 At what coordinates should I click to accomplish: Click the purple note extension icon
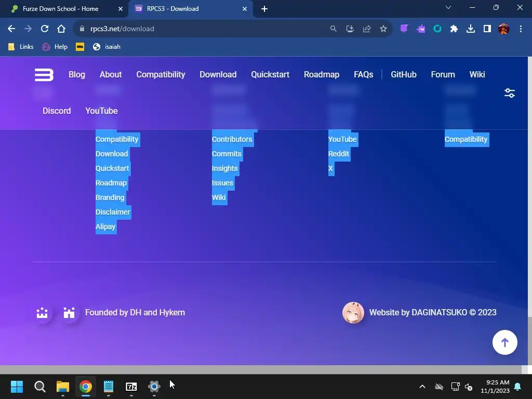(x=404, y=29)
